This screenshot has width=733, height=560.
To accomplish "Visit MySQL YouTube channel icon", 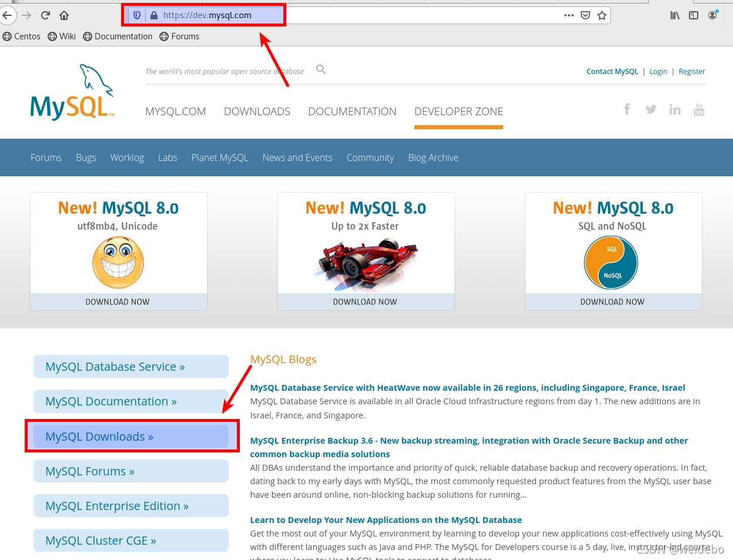I will click(699, 109).
